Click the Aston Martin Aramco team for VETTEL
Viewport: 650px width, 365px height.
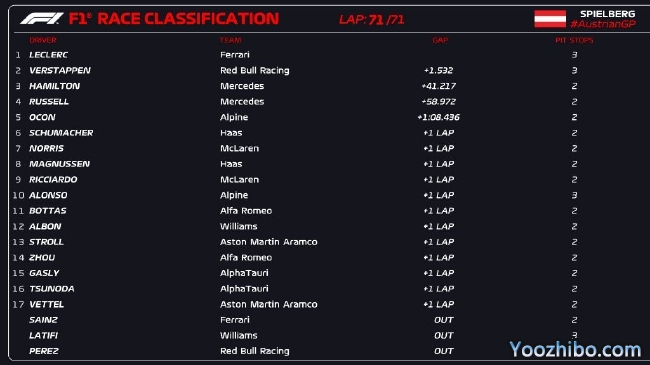[269, 304]
